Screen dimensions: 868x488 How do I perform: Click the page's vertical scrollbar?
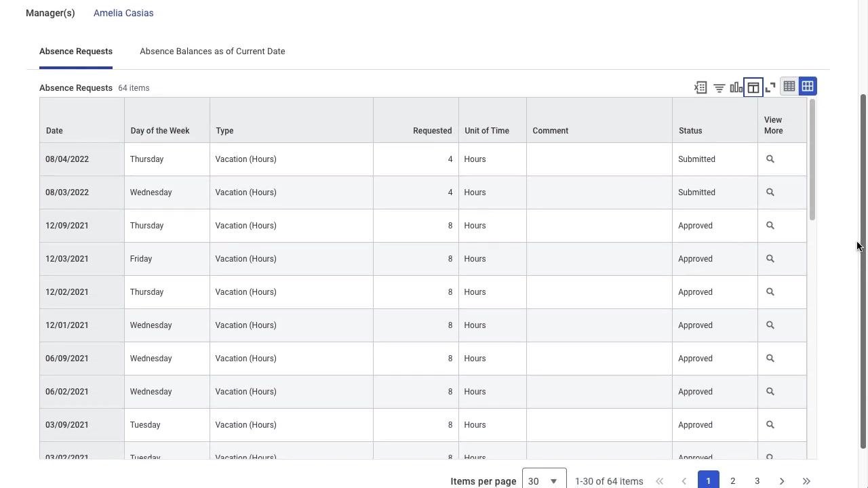863,271
